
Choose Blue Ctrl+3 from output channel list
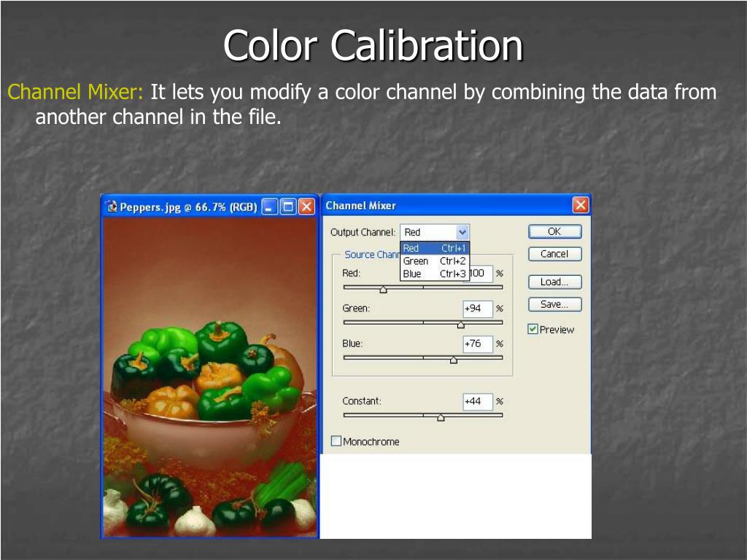click(x=435, y=274)
